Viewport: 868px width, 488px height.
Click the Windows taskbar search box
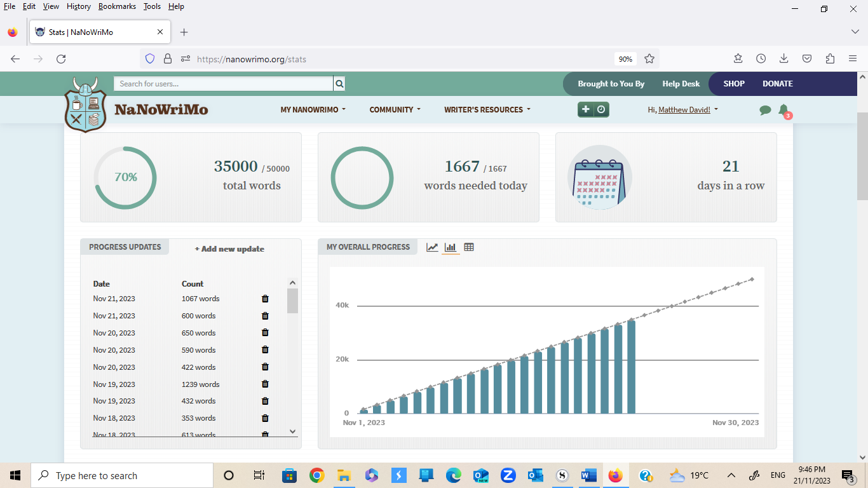coord(122,475)
